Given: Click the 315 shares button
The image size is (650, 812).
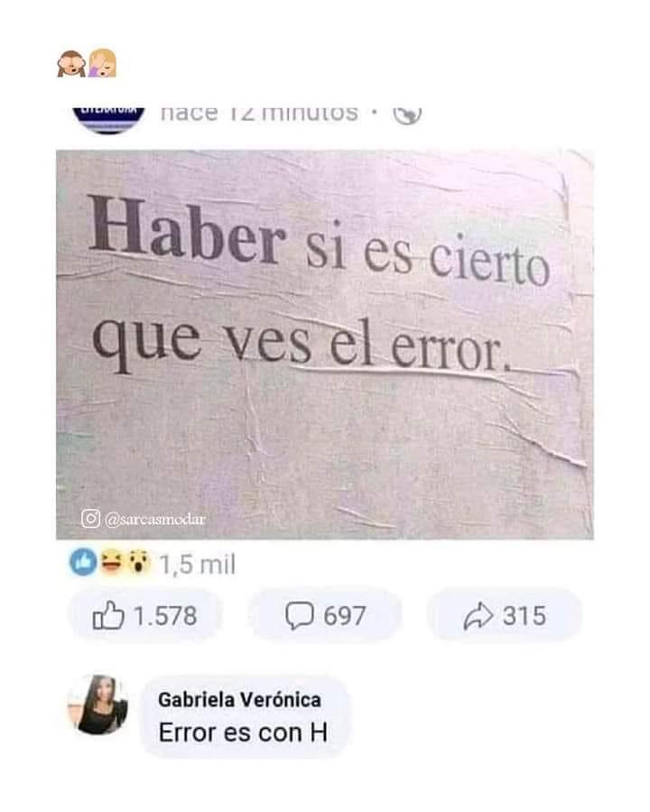Looking at the screenshot, I should click(x=505, y=615).
